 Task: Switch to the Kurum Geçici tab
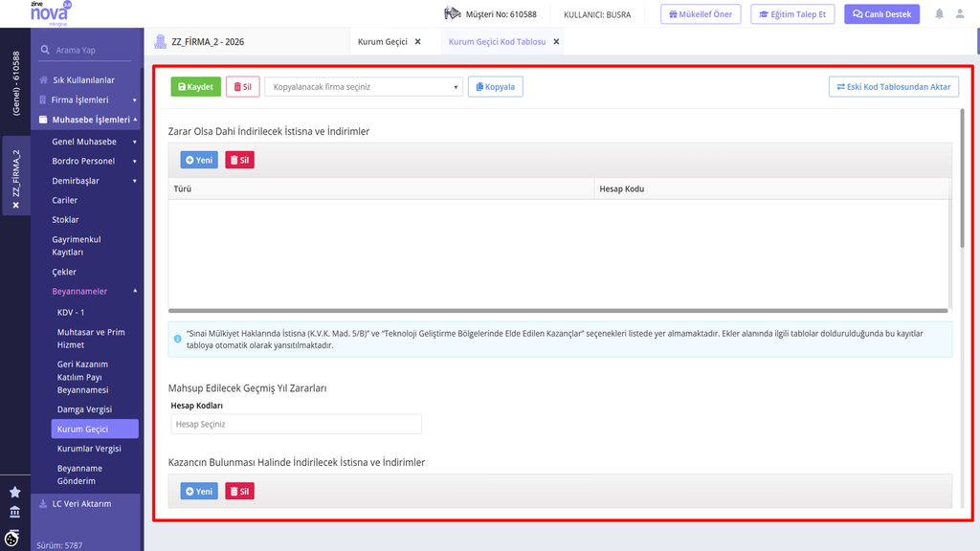click(383, 42)
